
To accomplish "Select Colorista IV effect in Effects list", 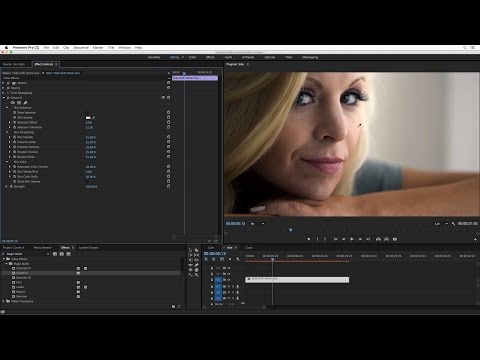I will click(x=23, y=268).
